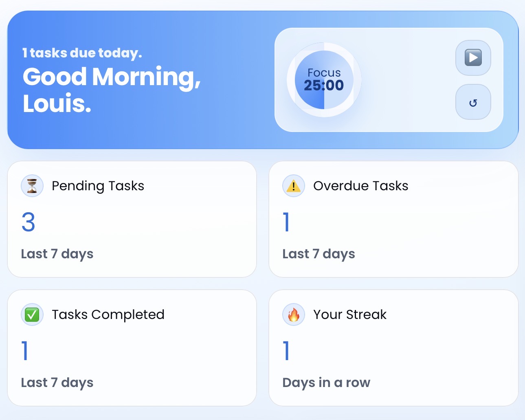Click the streak value above Days in a row
Screen dimensions: 525x420
click(x=286, y=351)
